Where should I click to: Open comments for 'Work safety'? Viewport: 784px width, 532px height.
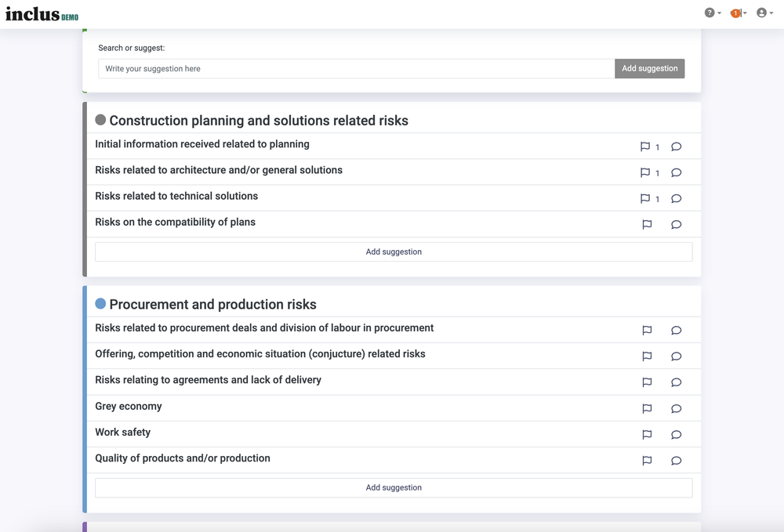pos(676,435)
